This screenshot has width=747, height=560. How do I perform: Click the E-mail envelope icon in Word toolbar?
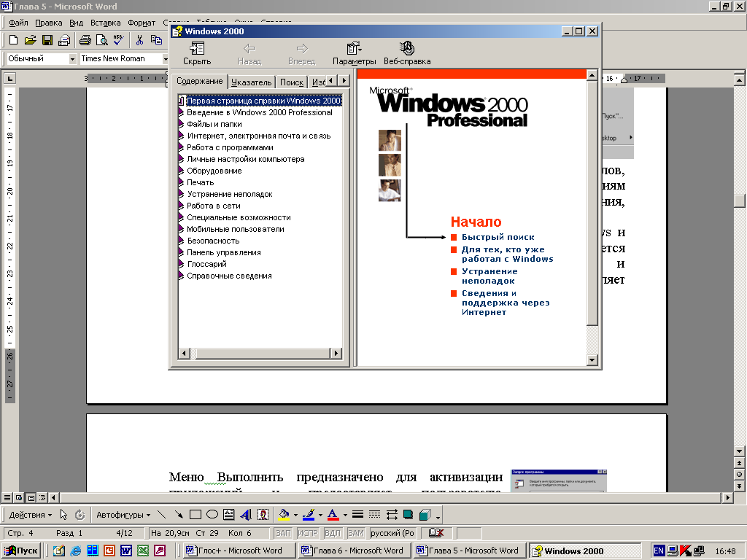click(64, 41)
